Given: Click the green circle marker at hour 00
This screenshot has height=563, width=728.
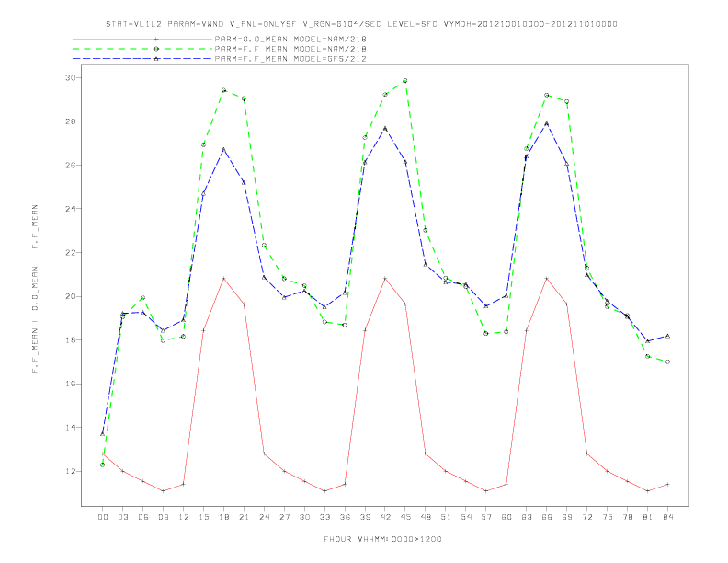Looking at the screenshot, I should pyautogui.click(x=103, y=465).
